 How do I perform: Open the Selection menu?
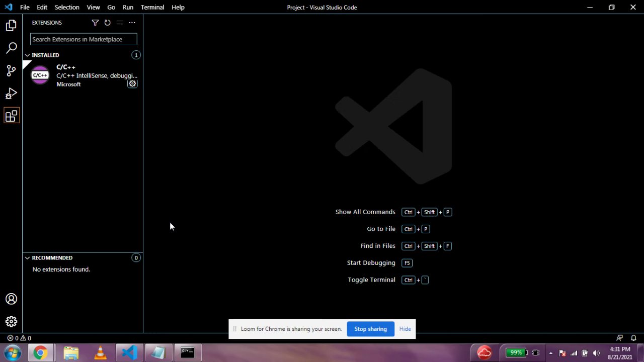pos(67,7)
